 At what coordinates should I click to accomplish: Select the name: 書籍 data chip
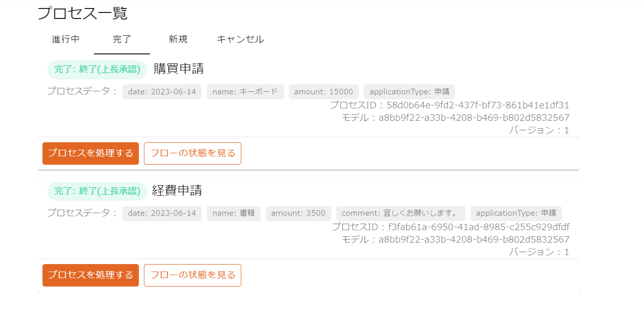234,214
